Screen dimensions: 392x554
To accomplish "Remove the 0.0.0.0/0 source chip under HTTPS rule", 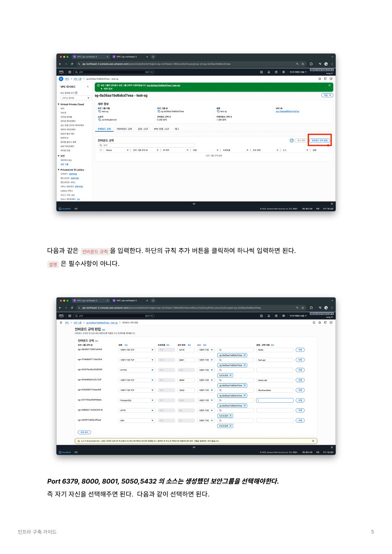I will (x=231, y=376).
